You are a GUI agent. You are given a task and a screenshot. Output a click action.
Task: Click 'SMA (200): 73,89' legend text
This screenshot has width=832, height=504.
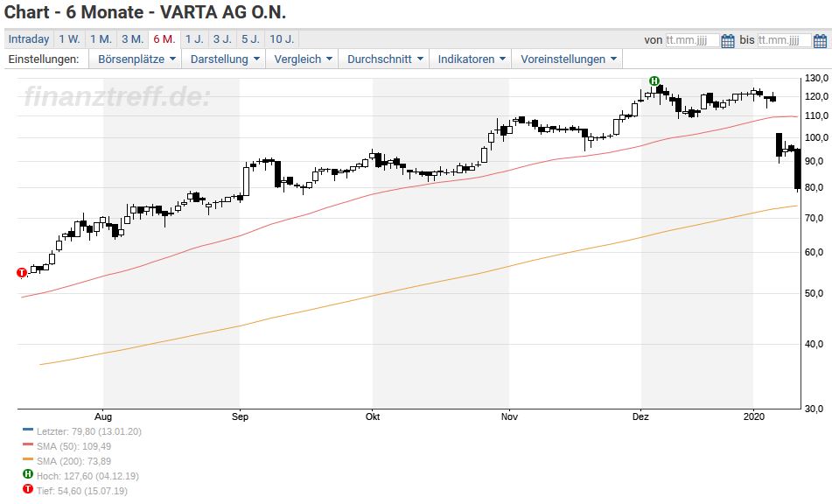73,461
